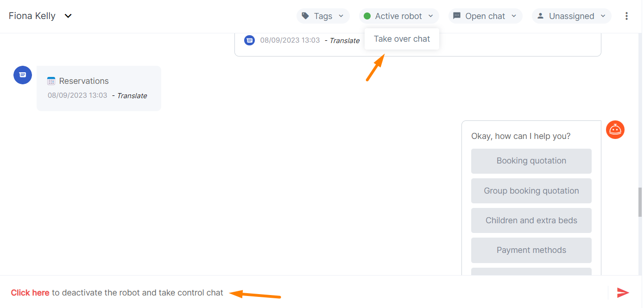The image size is (644, 308).
Task: Open the Tags dropdown
Action: (x=323, y=16)
